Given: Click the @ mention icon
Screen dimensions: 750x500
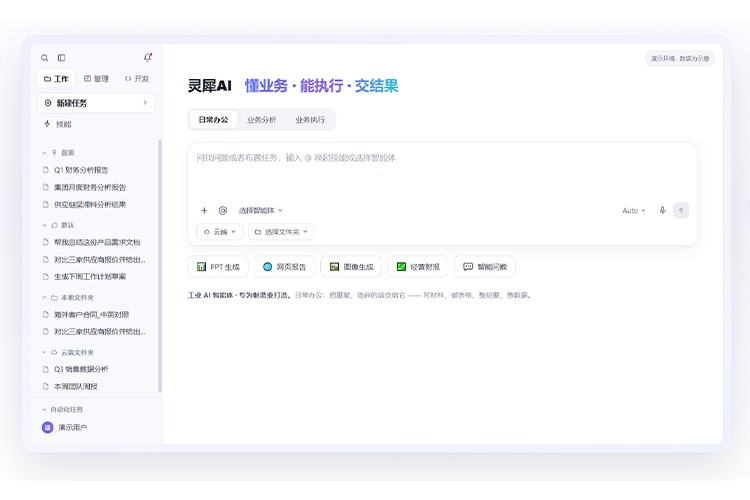Looking at the screenshot, I should click(x=223, y=211).
